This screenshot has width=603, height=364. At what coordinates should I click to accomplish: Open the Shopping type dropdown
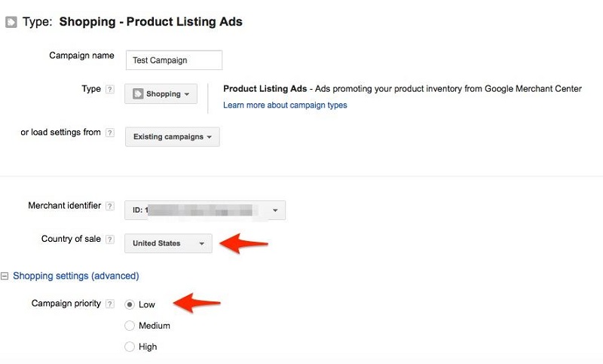pos(161,94)
